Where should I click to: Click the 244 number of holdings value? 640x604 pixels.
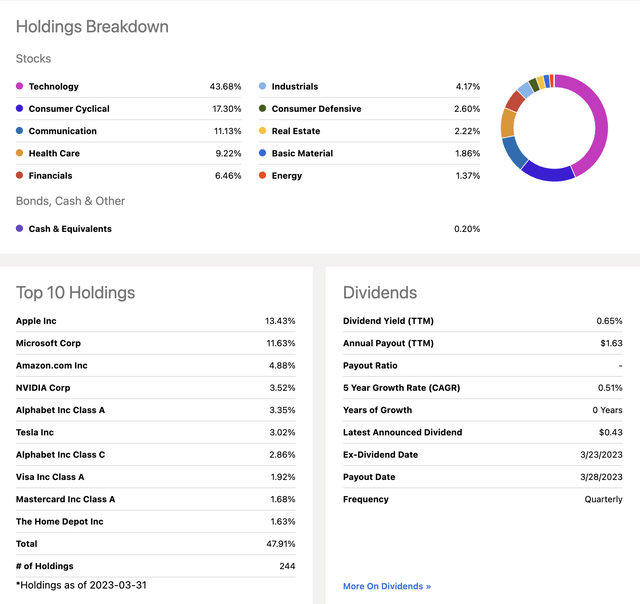point(287,566)
